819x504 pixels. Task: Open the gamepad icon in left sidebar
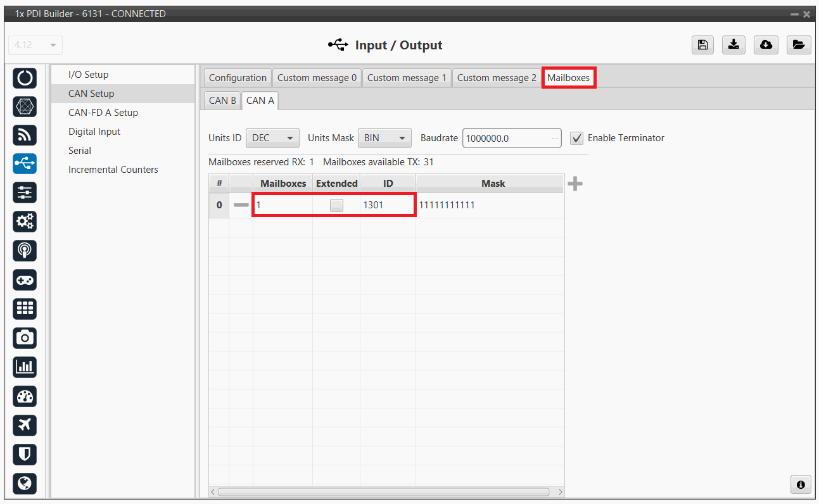coord(25,280)
